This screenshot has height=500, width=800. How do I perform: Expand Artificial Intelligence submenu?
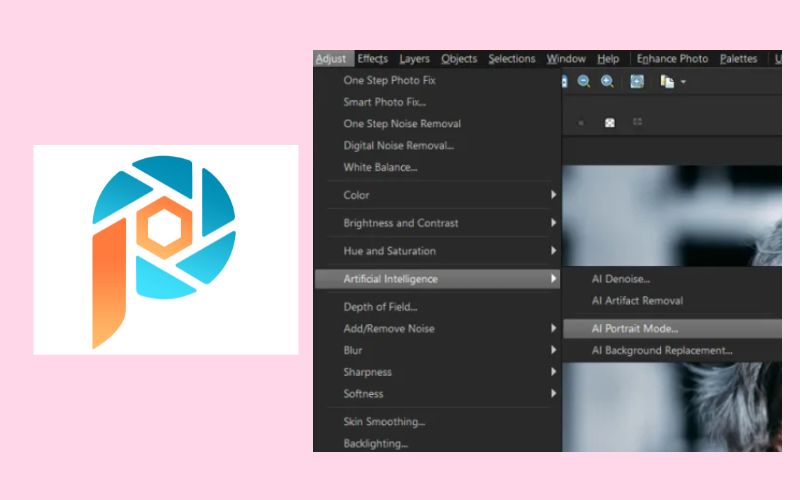point(437,279)
